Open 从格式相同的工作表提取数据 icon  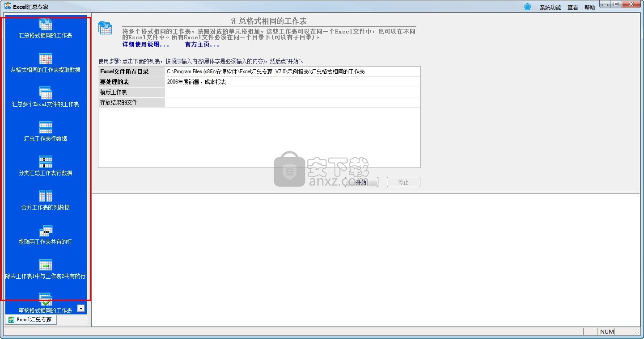tap(46, 59)
